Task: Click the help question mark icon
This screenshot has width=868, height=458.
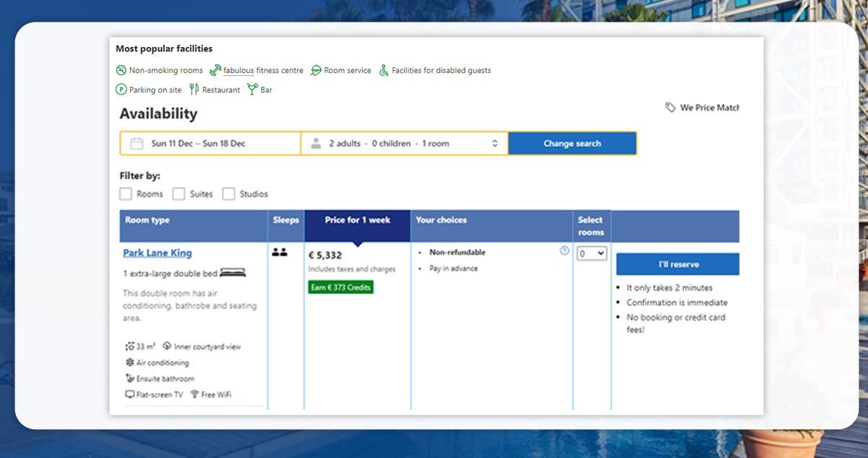Action: 565,251
